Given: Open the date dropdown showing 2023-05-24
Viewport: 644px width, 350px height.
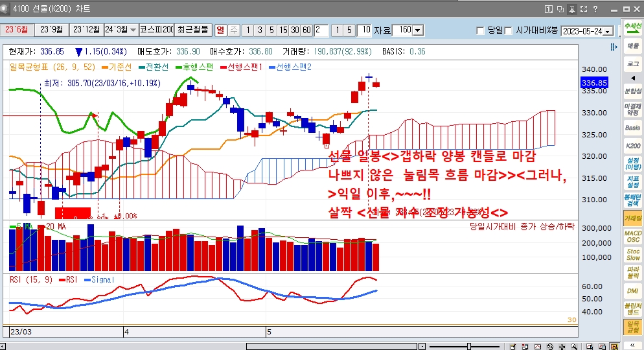Looking at the screenshot, I should click(x=608, y=31).
